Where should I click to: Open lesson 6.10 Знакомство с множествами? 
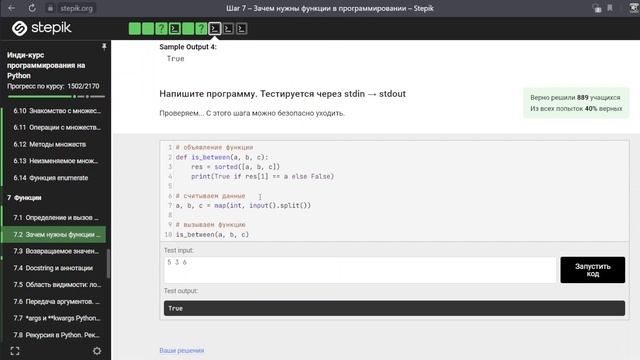[57, 111]
